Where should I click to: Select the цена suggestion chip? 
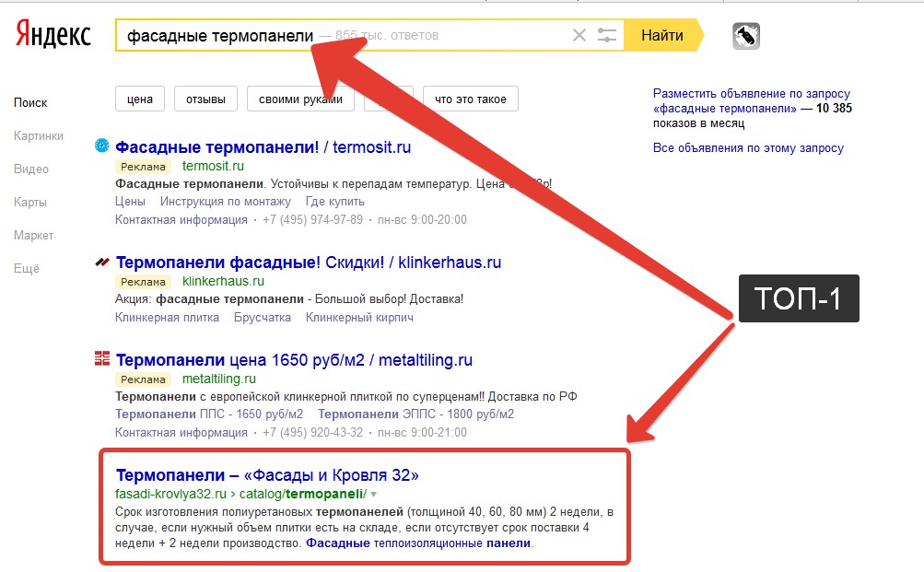coord(139,99)
